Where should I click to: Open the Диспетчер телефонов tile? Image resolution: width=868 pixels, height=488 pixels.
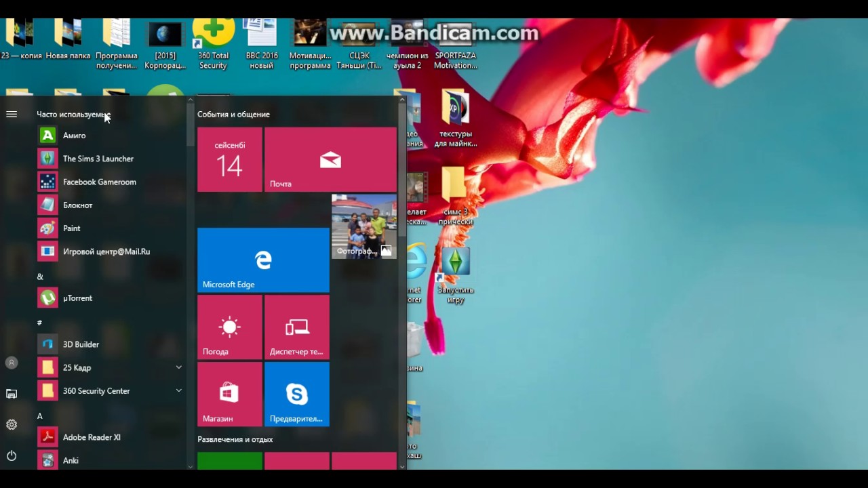point(297,327)
